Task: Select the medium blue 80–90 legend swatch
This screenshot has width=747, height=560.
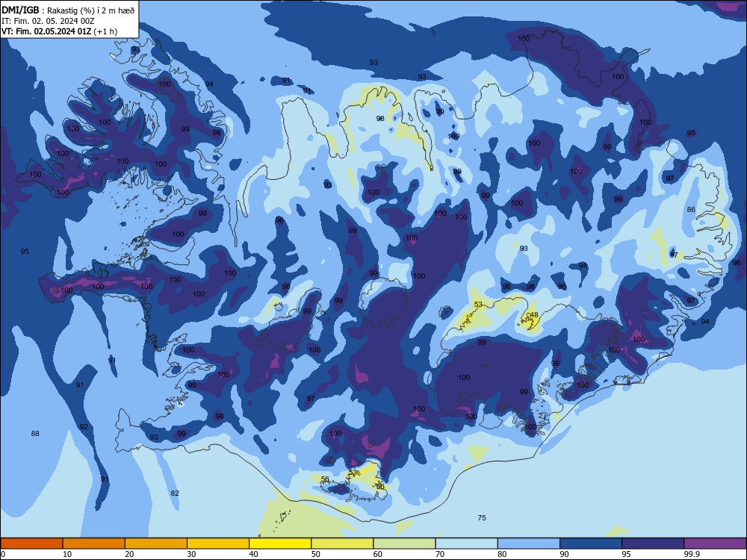Action: [529, 544]
